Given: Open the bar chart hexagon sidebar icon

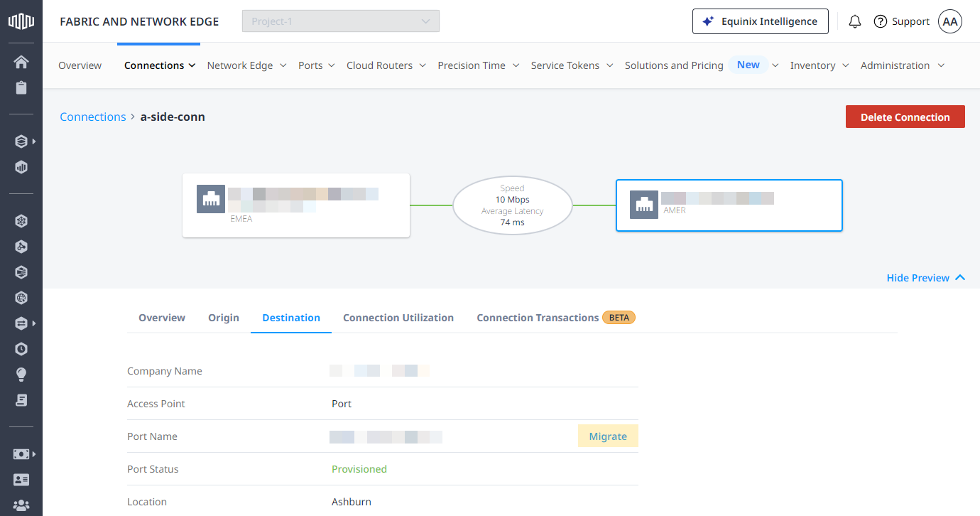Looking at the screenshot, I should point(21,168).
